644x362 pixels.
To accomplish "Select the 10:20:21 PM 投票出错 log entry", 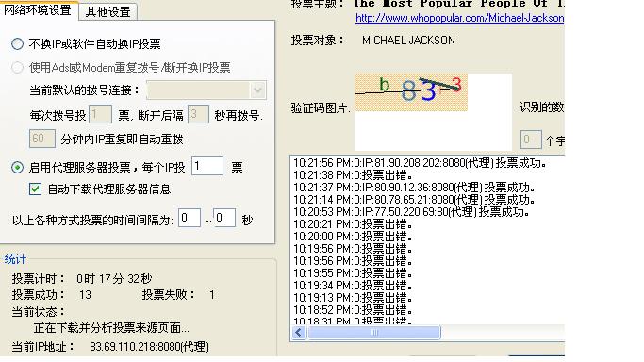I will tap(353, 224).
